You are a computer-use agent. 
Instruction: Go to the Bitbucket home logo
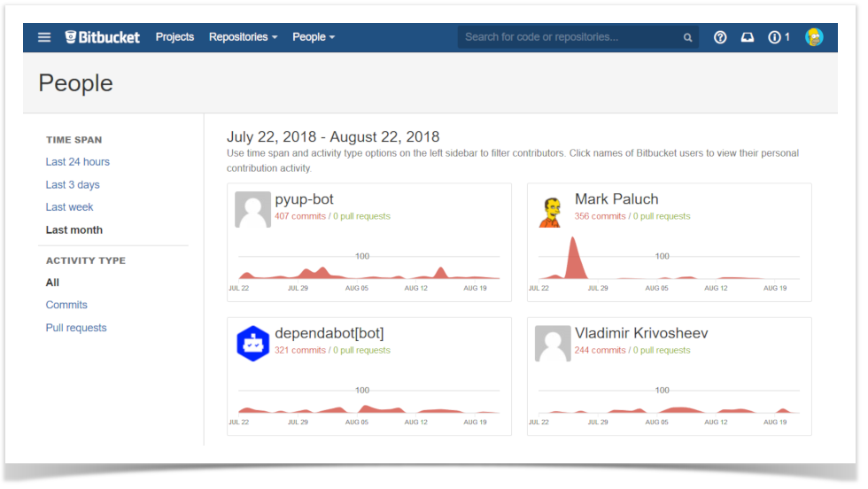click(x=103, y=37)
